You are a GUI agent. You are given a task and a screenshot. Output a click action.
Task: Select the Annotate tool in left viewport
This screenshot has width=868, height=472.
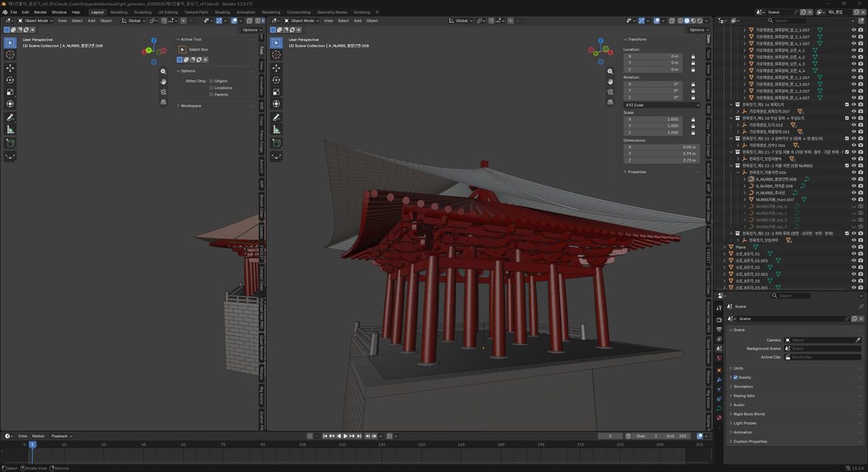point(10,118)
